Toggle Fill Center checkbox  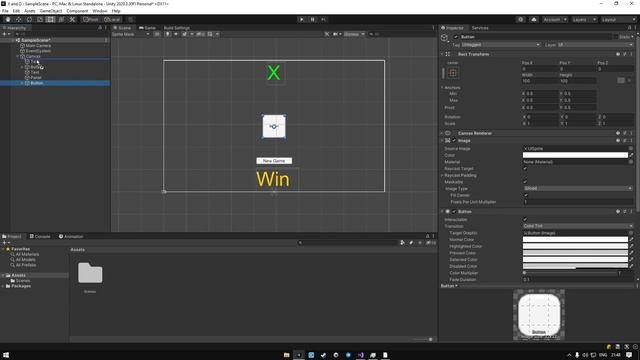tap(525, 196)
